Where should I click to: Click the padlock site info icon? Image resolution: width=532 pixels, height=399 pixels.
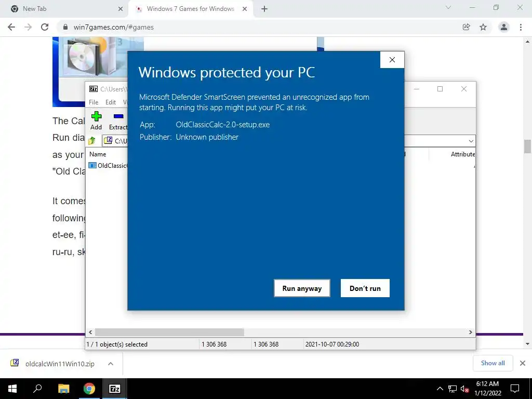tap(65, 27)
